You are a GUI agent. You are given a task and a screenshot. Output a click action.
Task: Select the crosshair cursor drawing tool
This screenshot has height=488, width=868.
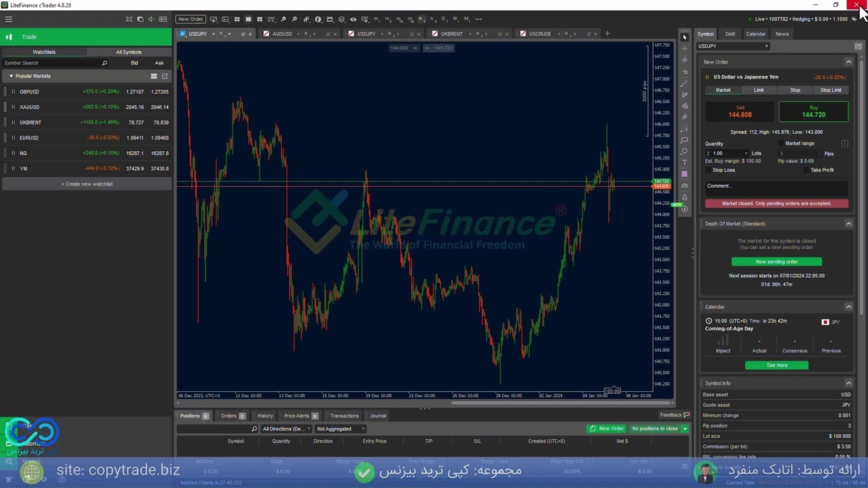[x=684, y=48]
